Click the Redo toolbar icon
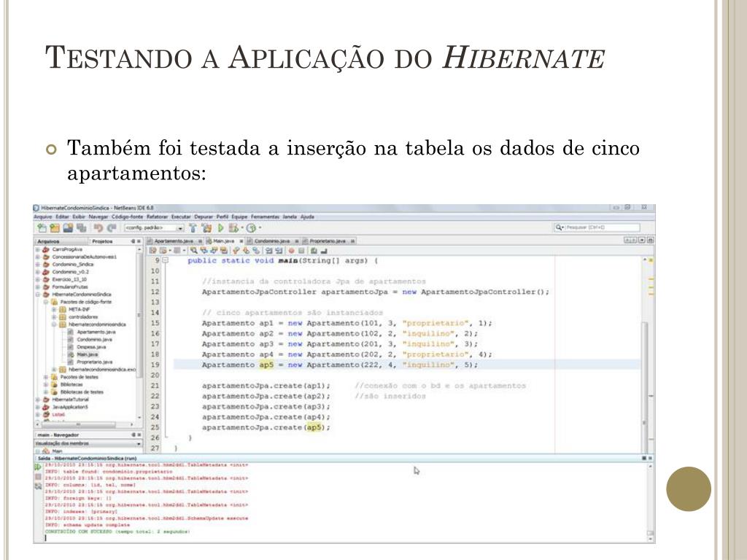 pyautogui.click(x=112, y=227)
